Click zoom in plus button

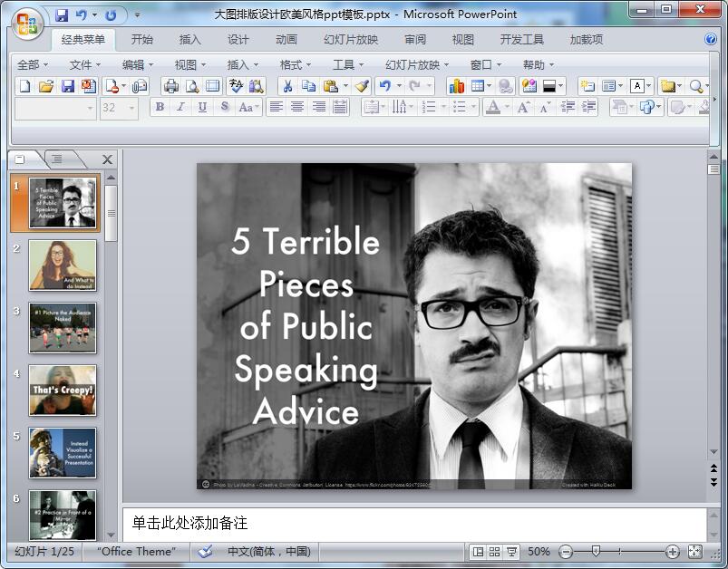point(673,552)
